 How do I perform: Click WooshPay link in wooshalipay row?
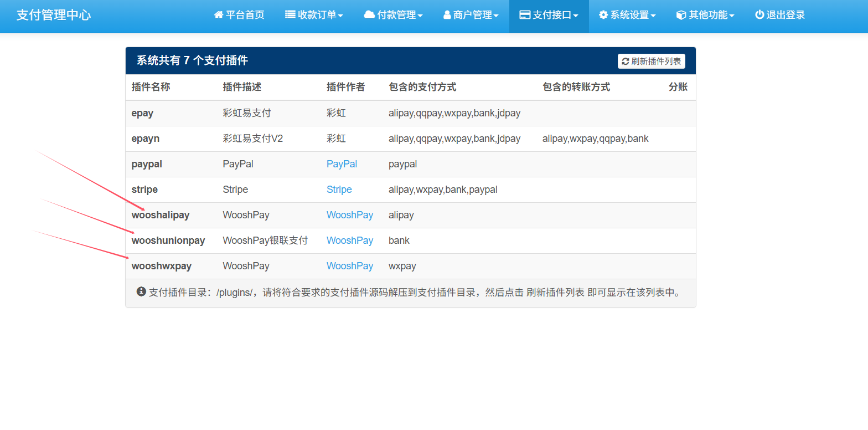point(349,215)
